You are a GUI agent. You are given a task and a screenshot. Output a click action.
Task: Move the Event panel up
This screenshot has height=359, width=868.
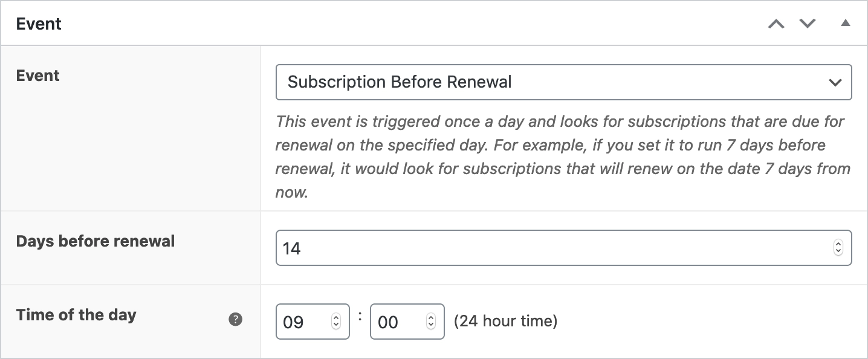pos(776,24)
